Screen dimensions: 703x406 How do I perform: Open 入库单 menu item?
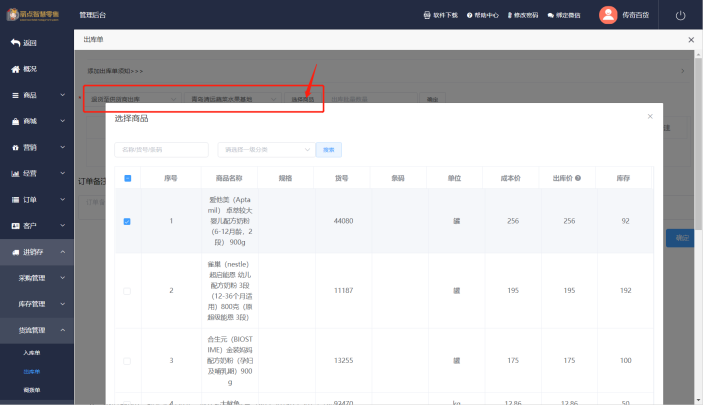[x=32, y=353]
